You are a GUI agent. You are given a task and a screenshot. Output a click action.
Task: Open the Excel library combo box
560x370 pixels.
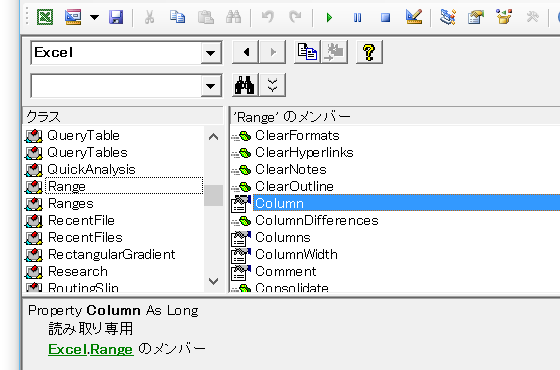126,52
